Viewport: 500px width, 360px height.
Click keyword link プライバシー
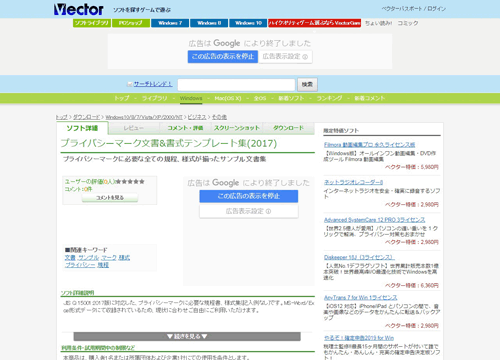click(x=80, y=265)
